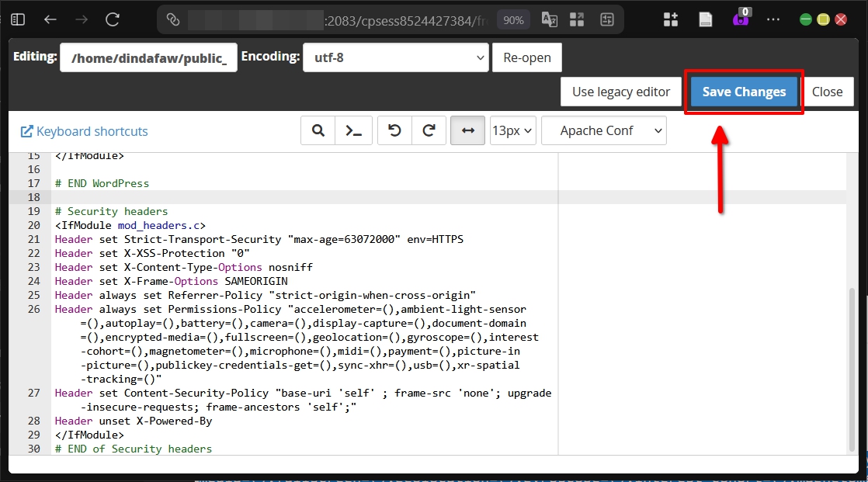This screenshot has height=482, width=868.
Task: Select line number 18 in the gutter
Action: [33, 197]
